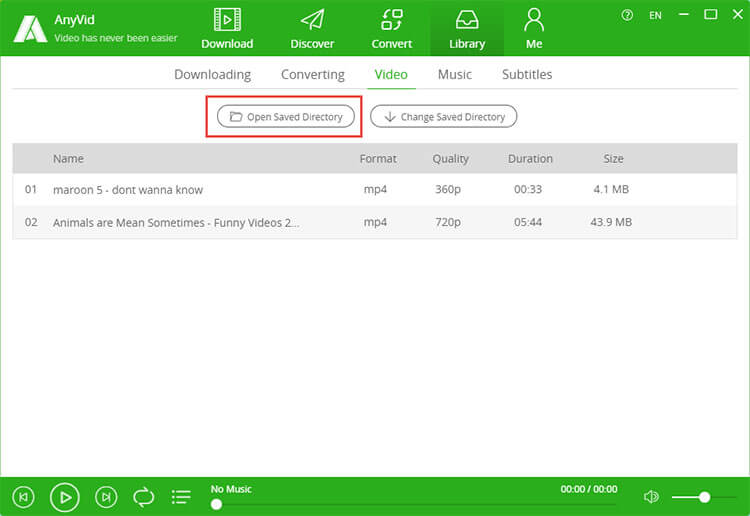Start playback with the play button
750x516 pixels.
point(65,497)
